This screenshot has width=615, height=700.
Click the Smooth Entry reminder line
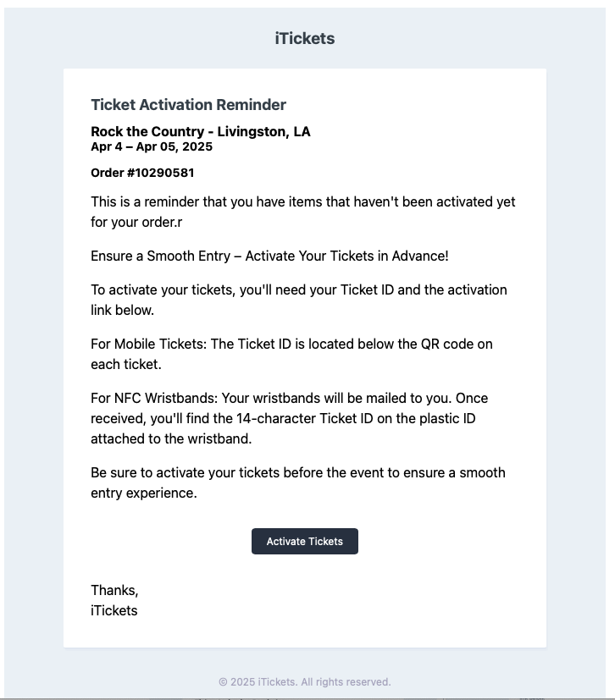point(268,256)
